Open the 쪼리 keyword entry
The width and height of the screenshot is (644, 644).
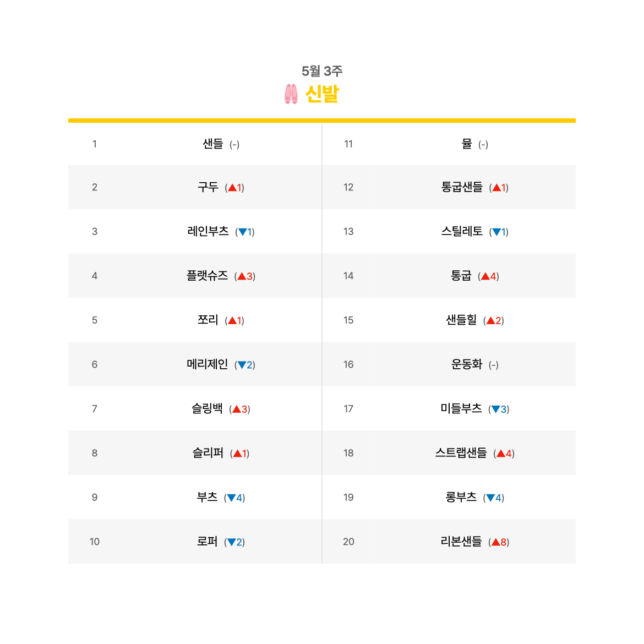(x=208, y=320)
